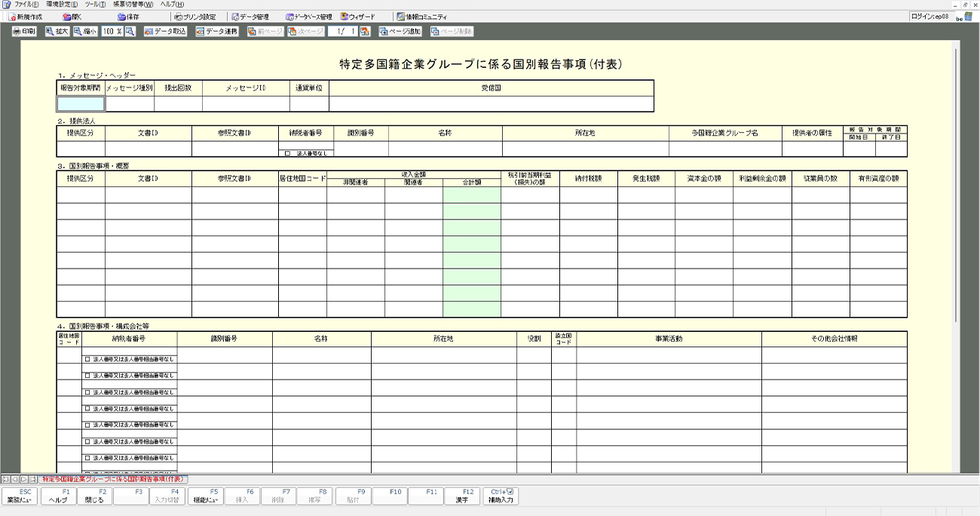This screenshot has width=980, height=516.
Task: Open 情報コミュニティ from the toolbar
Action: [421, 17]
